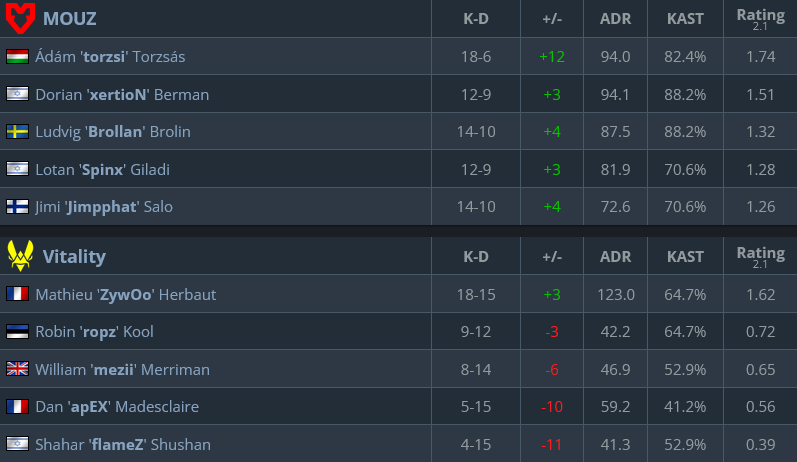Open the Vitality team name link

(74, 257)
